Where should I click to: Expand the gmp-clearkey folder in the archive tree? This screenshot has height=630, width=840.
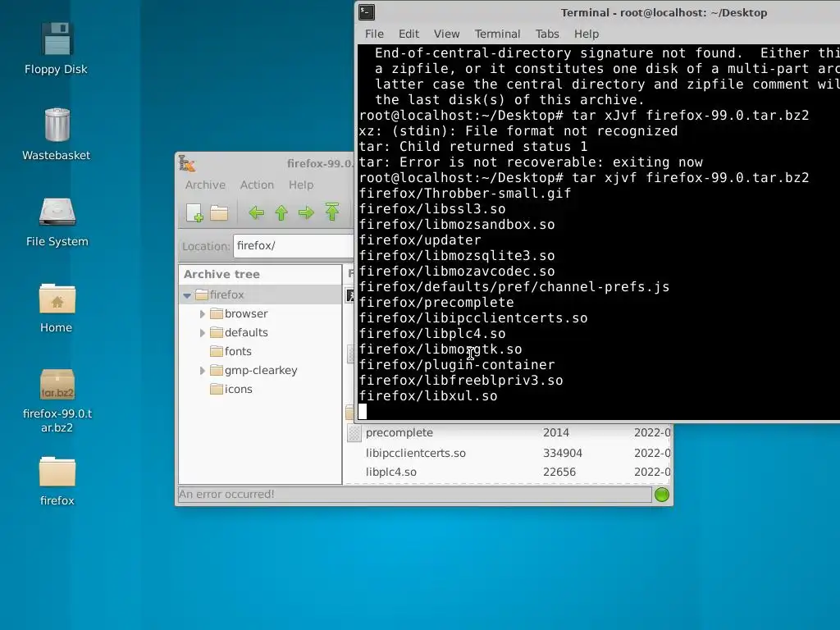click(x=203, y=370)
